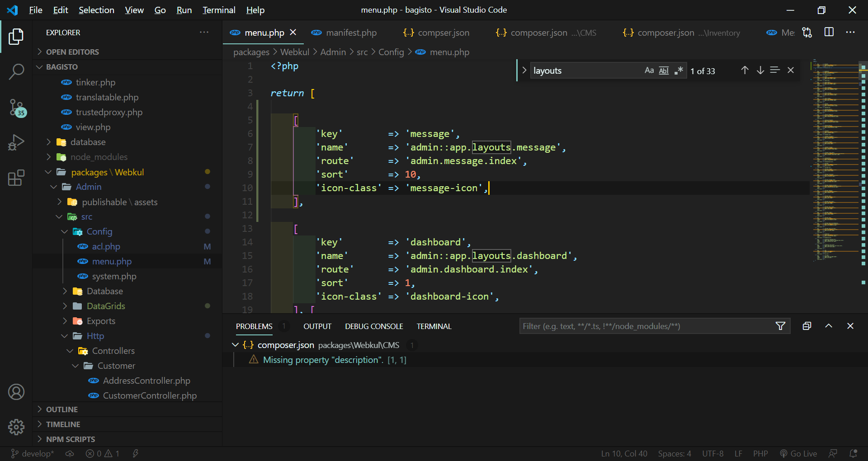Close the bottom panel
868x461 pixels.
click(x=850, y=326)
